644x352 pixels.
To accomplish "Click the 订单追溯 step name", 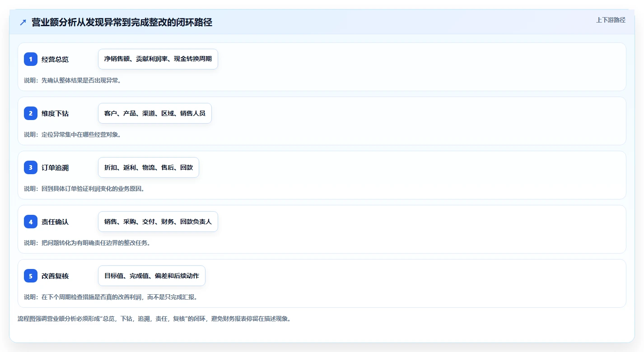I will (x=55, y=167).
